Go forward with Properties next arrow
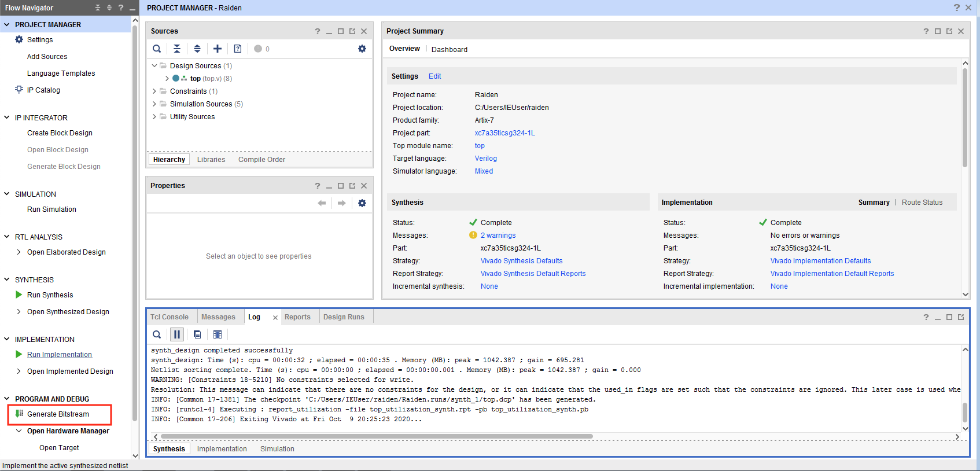 click(x=342, y=203)
